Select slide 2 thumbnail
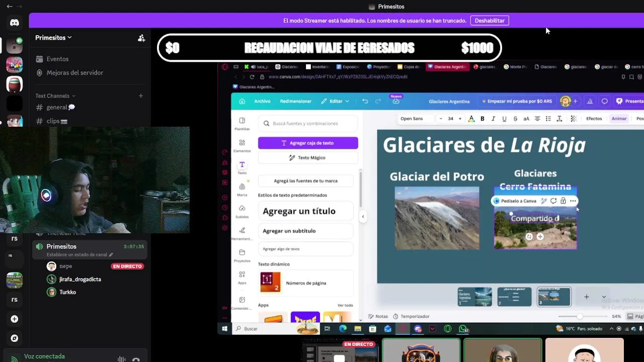The image size is (644, 362). coord(514,297)
